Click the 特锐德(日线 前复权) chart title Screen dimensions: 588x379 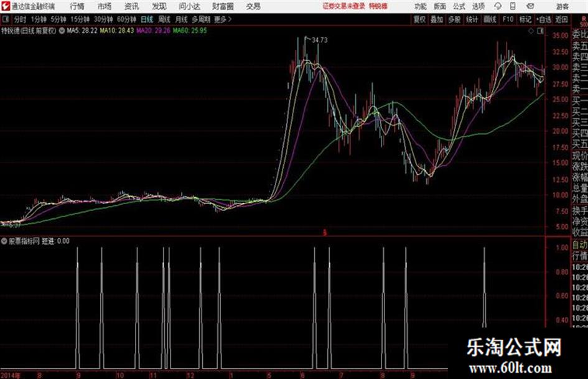click(x=29, y=30)
